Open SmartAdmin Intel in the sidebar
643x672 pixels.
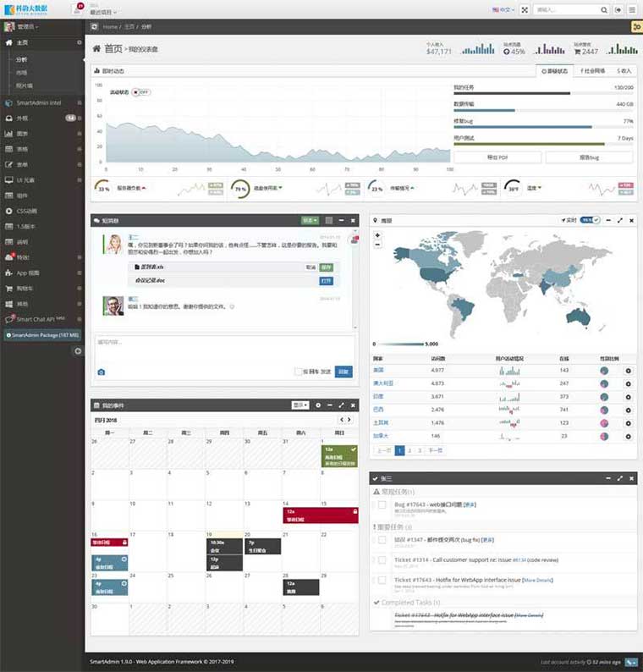[x=39, y=103]
